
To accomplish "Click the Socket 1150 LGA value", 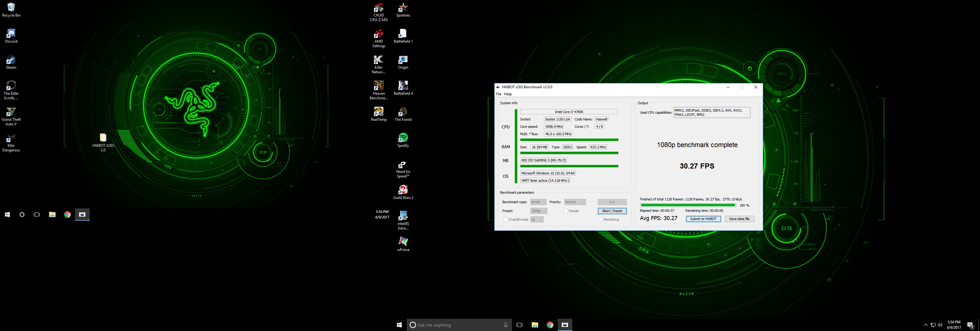I will (558, 119).
